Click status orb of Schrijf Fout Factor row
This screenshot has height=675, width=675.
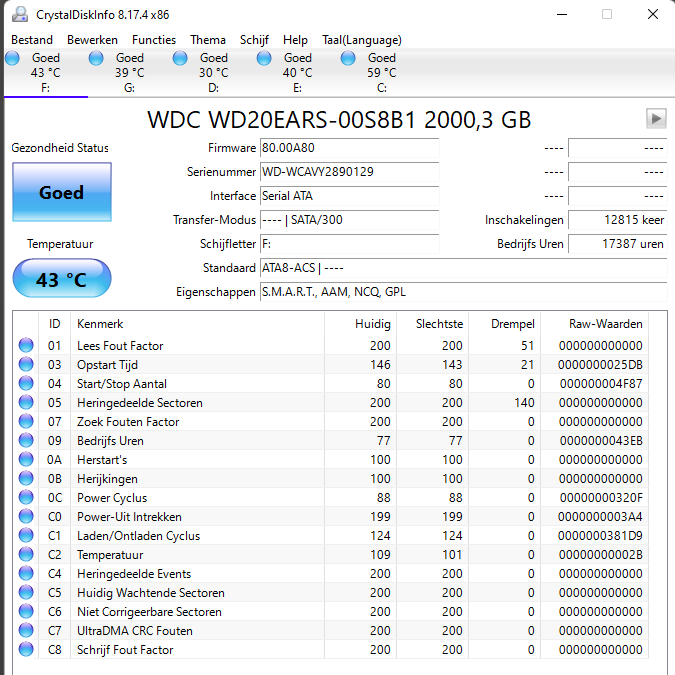pos(26,649)
